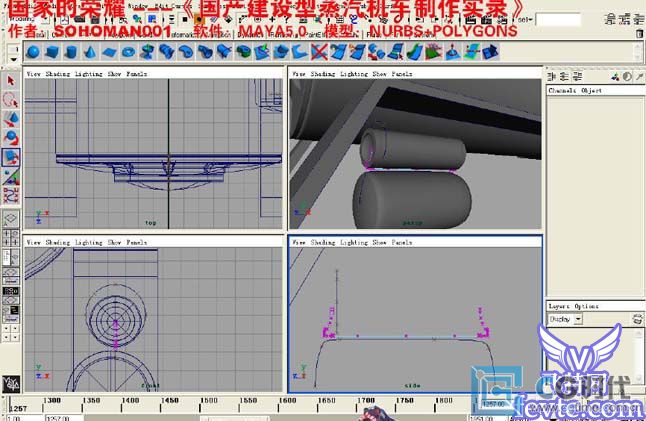Screen dimensions: 646x421
Task: Toggle the rightmost channel box header icon
Action: [639, 76]
